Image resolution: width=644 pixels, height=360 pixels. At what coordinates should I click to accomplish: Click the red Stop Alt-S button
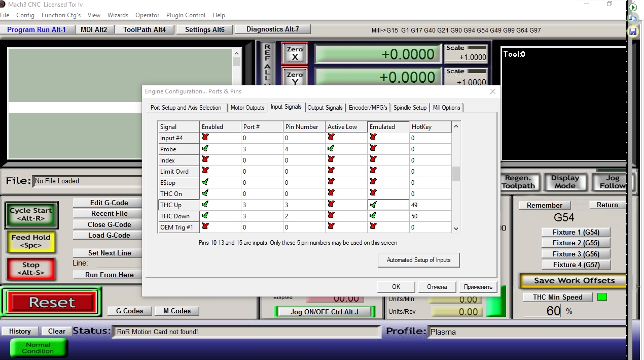tap(31, 269)
